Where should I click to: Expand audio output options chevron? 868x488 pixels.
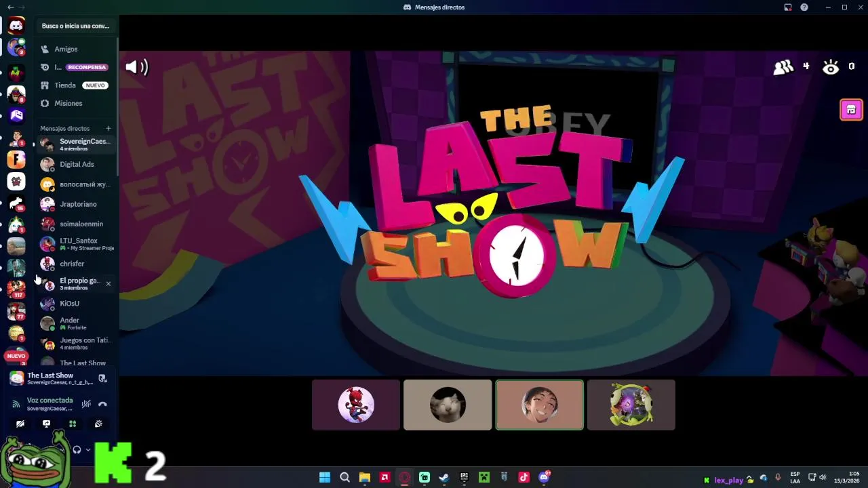(88, 449)
